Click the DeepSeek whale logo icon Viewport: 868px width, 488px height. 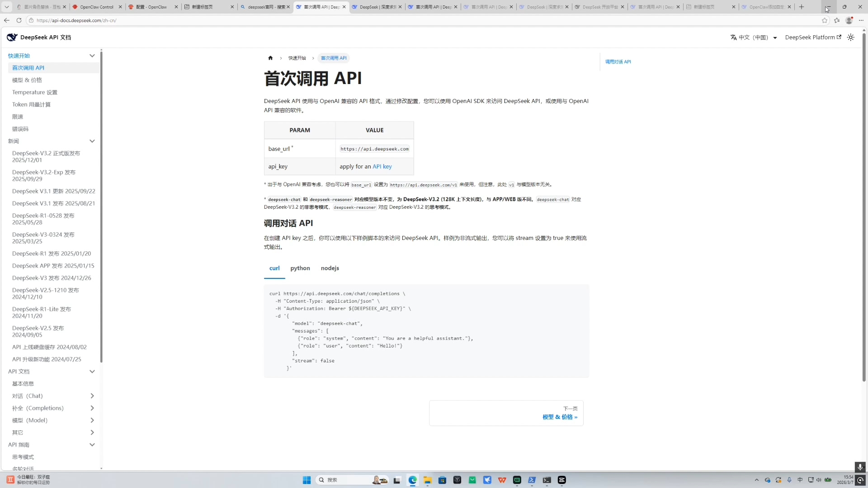(x=12, y=38)
